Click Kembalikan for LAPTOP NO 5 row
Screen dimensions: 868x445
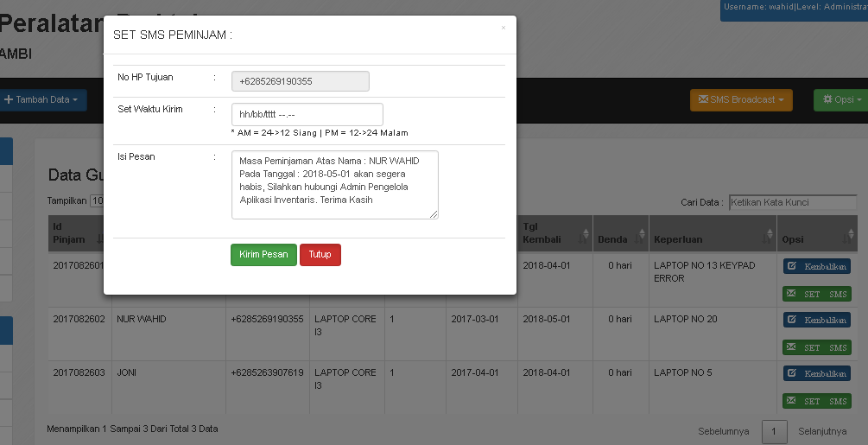coord(817,373)
